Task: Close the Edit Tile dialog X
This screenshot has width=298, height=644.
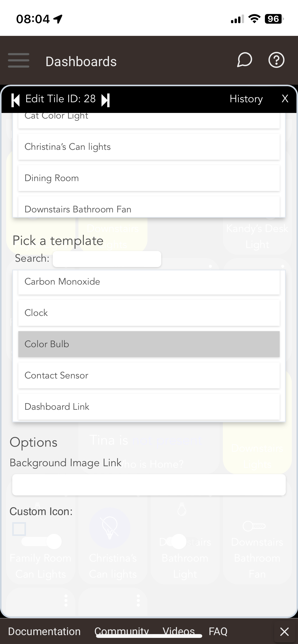Action: coord(285,99)
